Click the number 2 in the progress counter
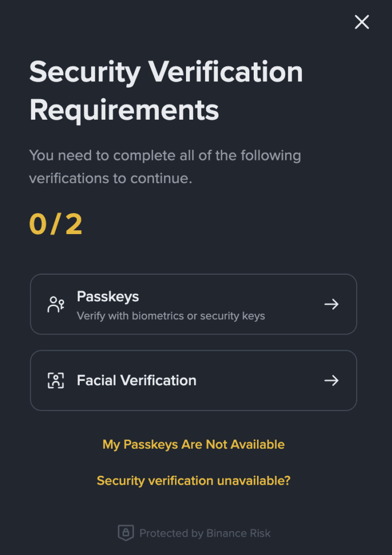This screenshot has width=392, height=555. coord(74,224)
